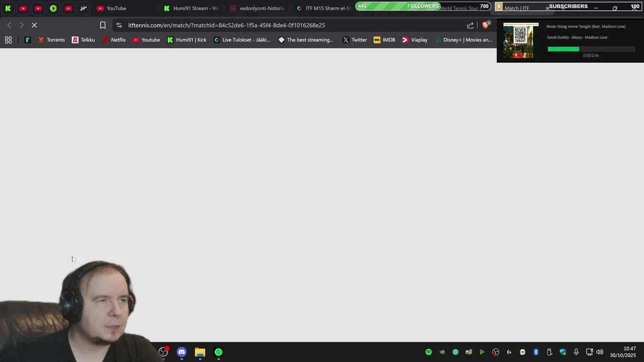
Task: Open The best streaming bookmark
Action: tap(306, 40)
